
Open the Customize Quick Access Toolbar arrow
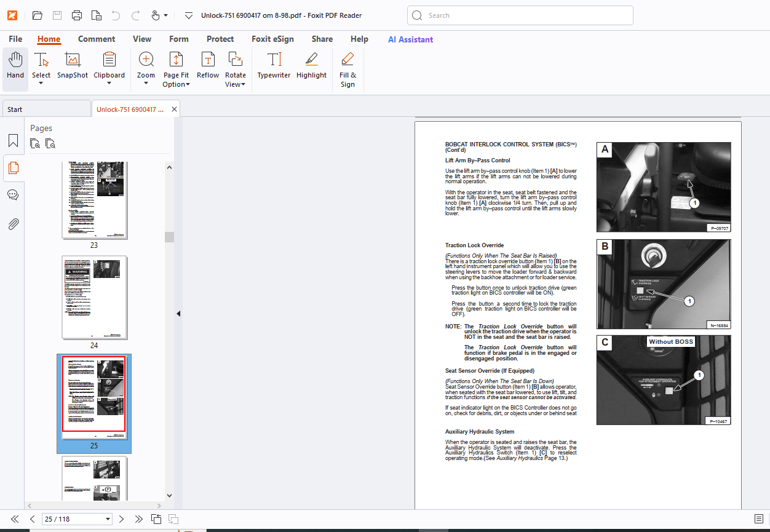coord(189,15)
